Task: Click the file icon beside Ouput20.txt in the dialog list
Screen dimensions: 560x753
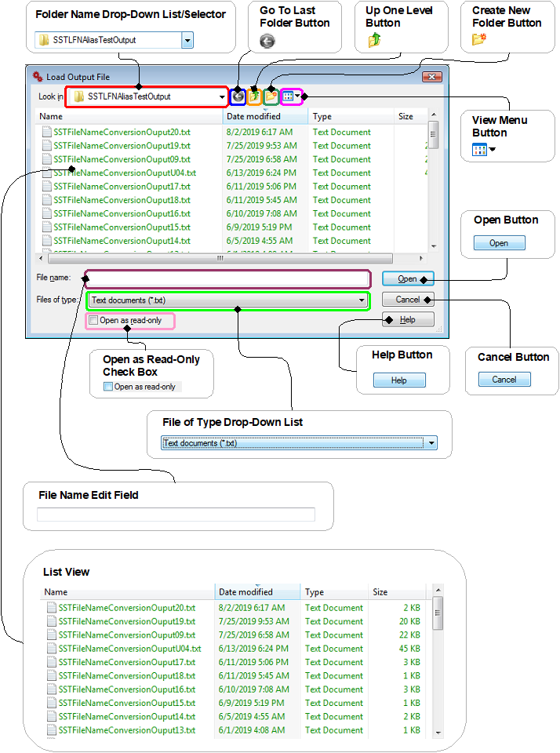Action: tap(46, 132)
